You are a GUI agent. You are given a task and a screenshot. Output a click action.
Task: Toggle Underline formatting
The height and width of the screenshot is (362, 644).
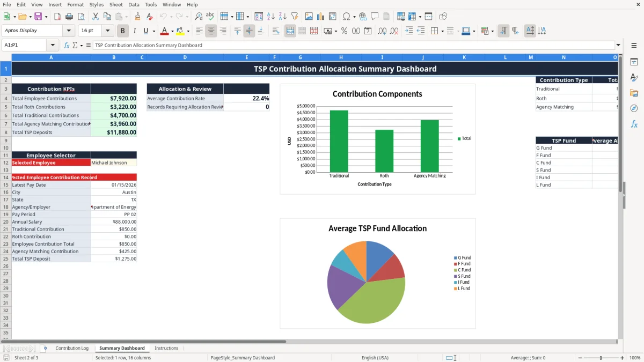tap(145, 31)
